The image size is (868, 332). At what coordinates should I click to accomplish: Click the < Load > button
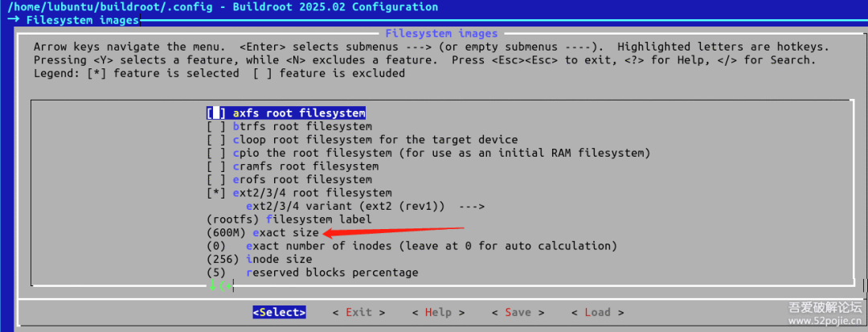[x=598, y=313]
